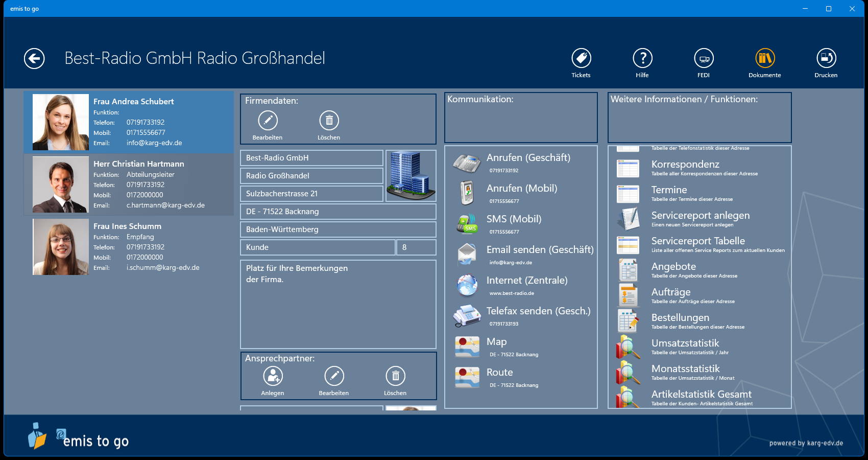This screenshot has width=868, height=460.
Task: Open the Korrespondenz table icon
Action: click(628, 168)
